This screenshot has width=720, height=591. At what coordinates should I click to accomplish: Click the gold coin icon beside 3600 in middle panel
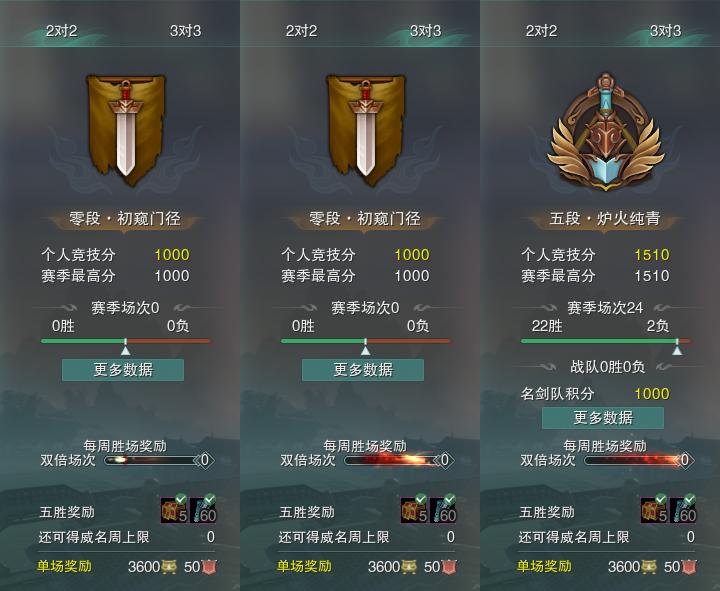pos(409,567)
